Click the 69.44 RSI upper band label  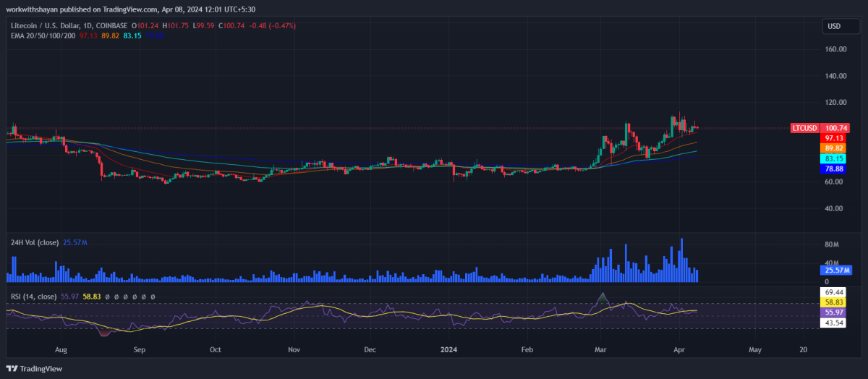tap(834, 291)
